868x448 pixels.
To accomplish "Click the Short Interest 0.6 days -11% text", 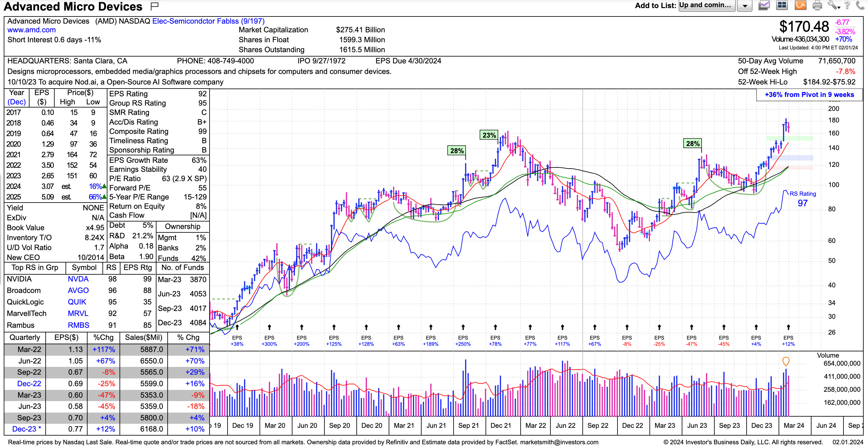I will coord(54,40).
